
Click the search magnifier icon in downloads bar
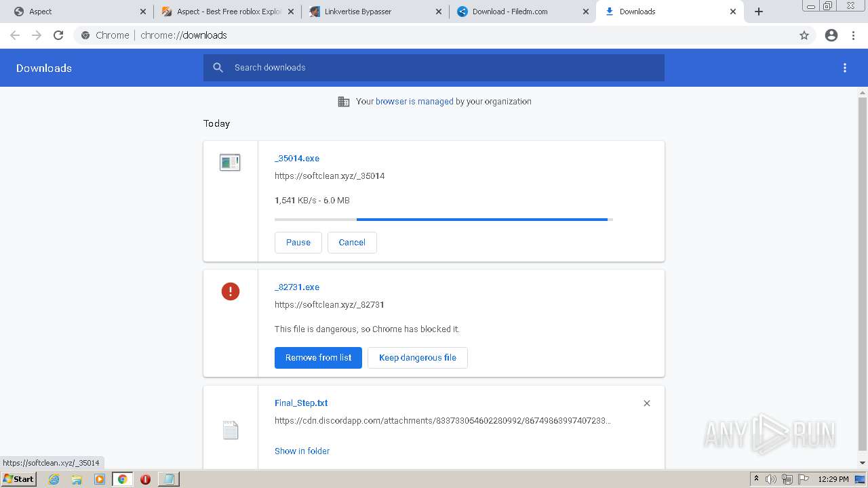pyautogui.click(x=218, y=68)
